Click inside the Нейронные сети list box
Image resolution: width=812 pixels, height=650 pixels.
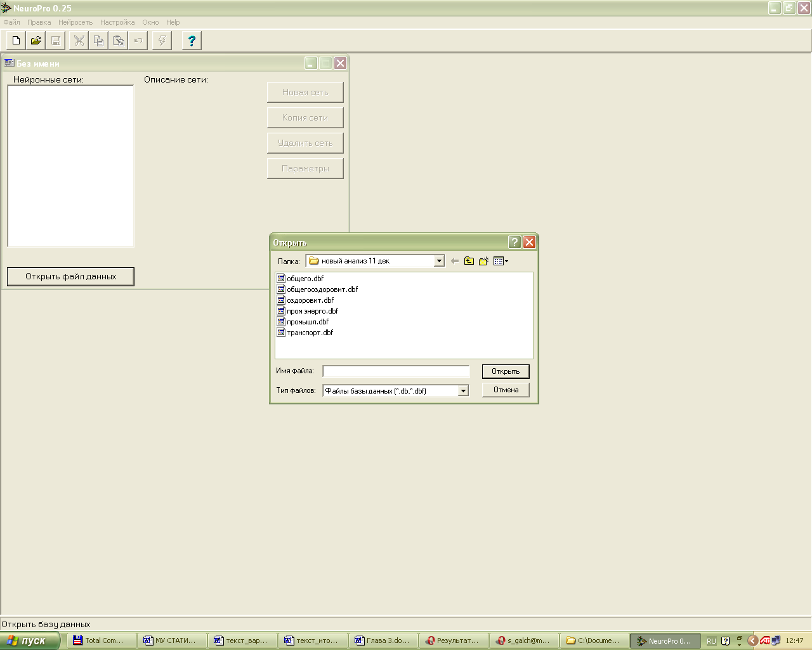point(70,166)
